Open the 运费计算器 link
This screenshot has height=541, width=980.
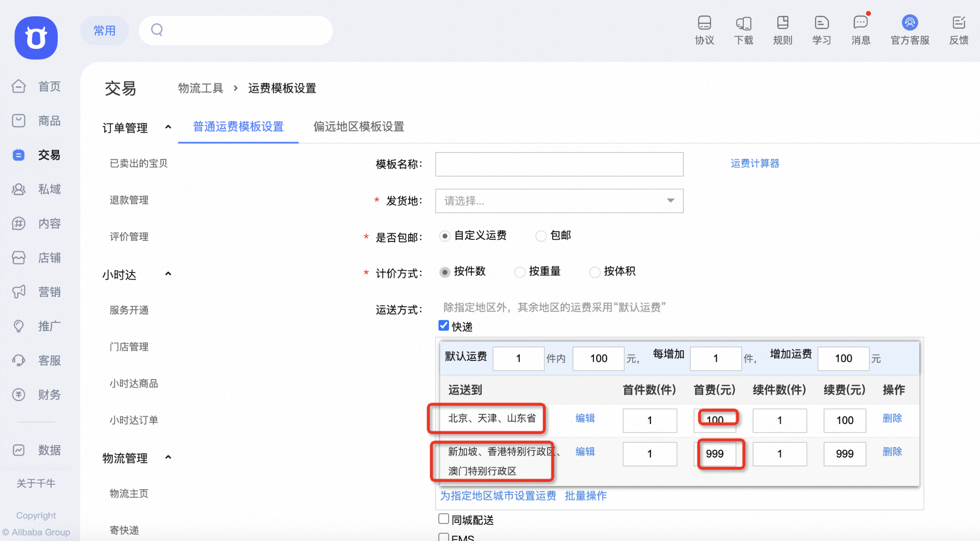coord(755,163)
